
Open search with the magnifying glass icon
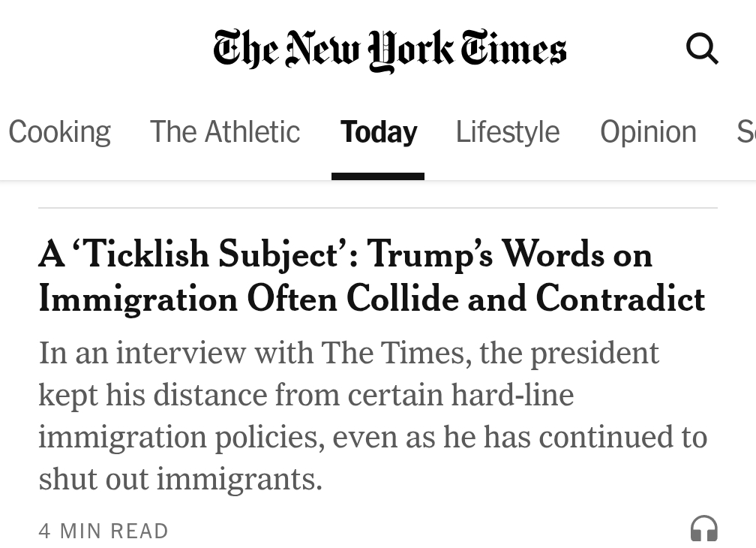702,51
